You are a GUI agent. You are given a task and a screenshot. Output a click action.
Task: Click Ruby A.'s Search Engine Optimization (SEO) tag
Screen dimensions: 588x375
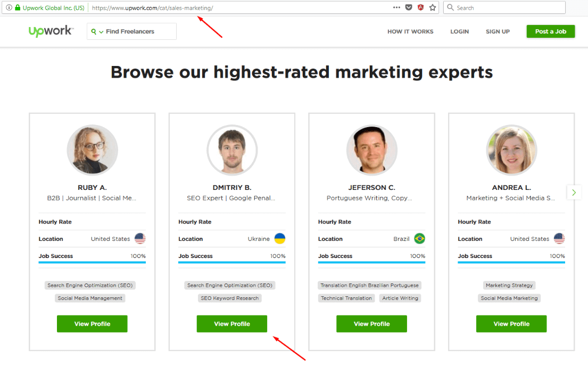point(90,286)
